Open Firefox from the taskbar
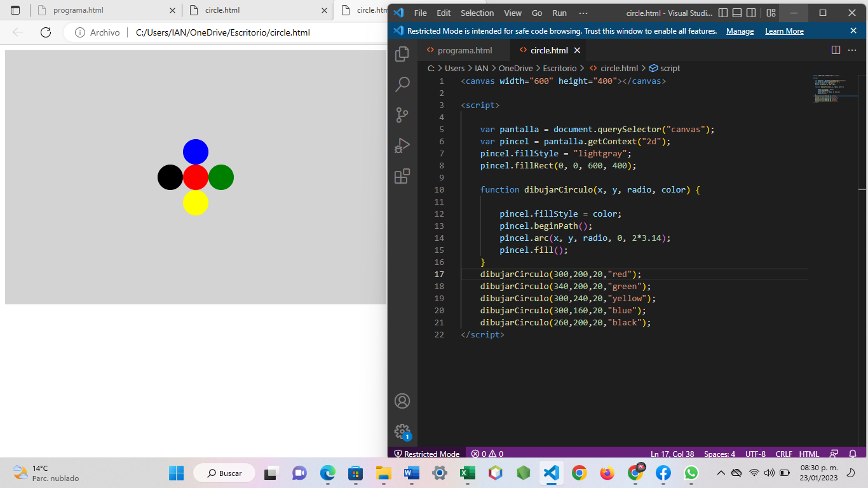This screenshot has width=868, height=488. click(x=607, y=473)
